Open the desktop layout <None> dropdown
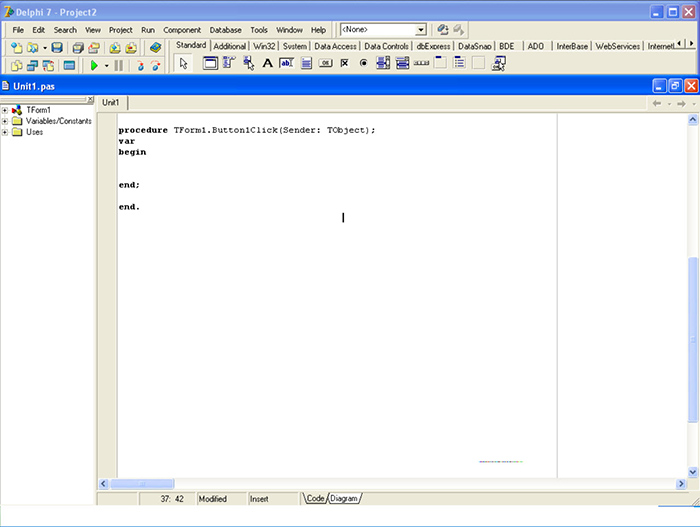The image size is (700, 527). click(421, 30)
